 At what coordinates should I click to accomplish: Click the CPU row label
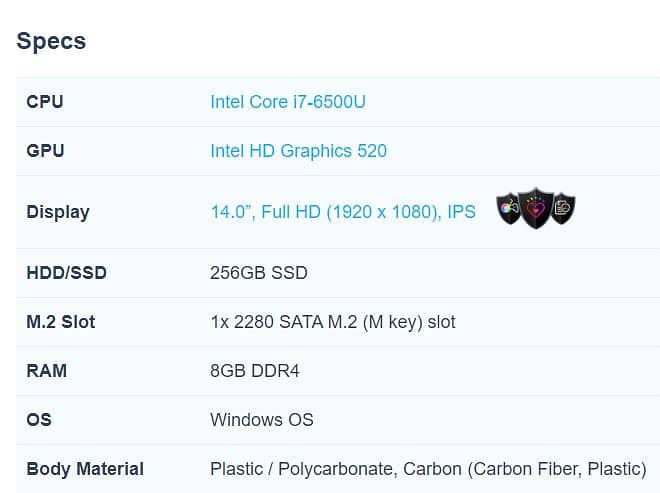45,102
